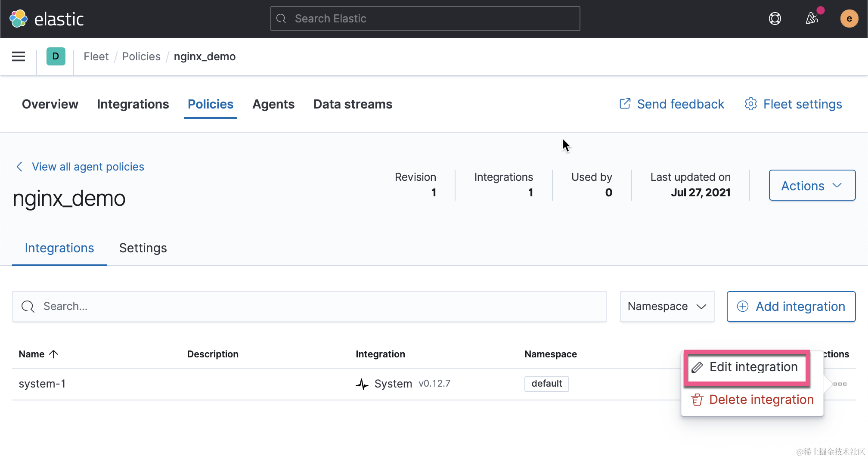Click View all agent policies link

[x=88, y=167]
